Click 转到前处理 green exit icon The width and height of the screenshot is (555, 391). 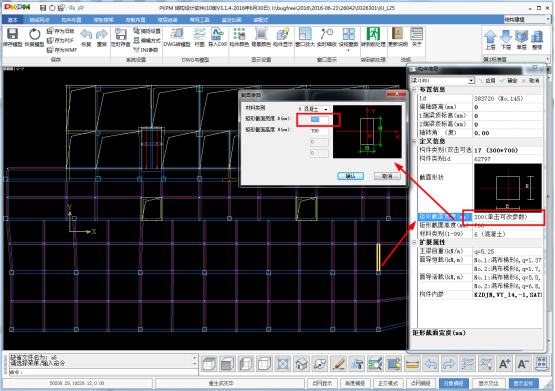tap(373, 38)
